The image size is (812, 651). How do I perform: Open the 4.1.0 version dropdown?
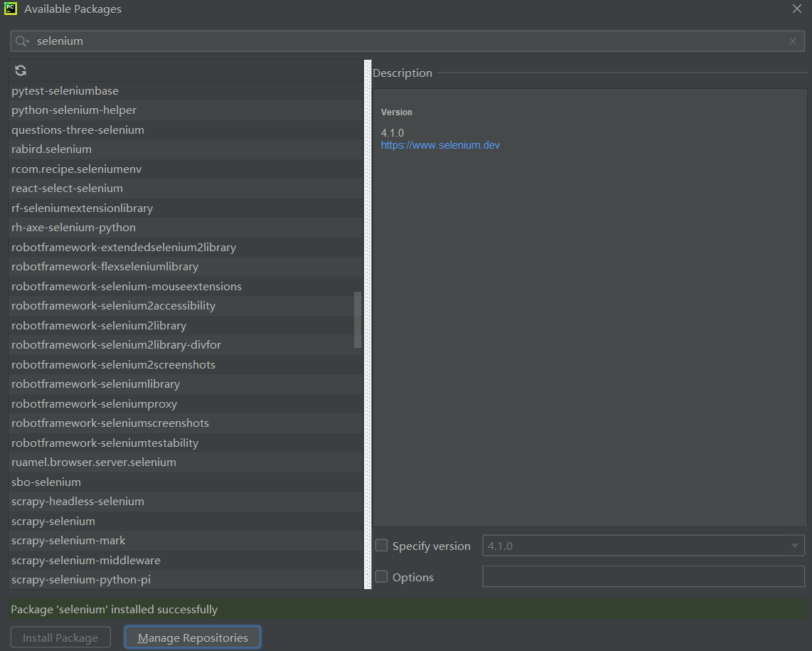click(643, 546)
